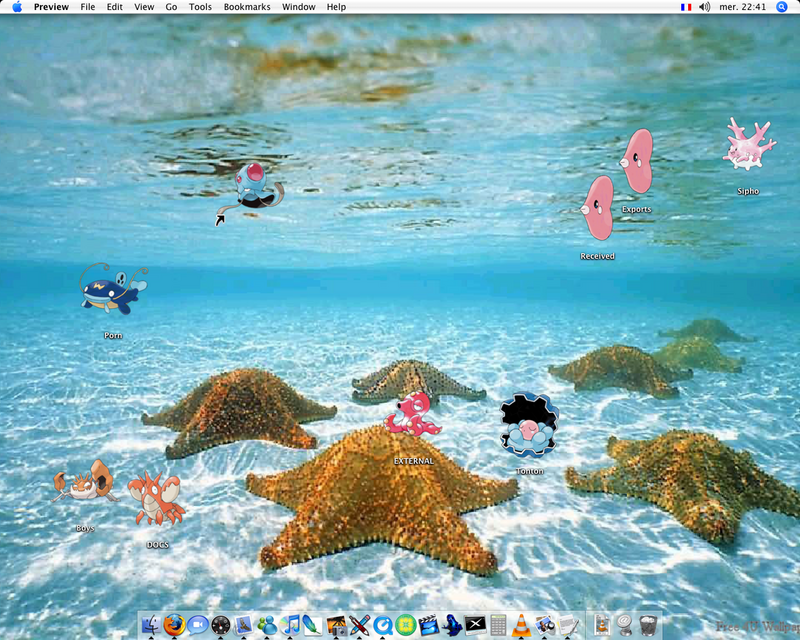Open the Tools menu
This screenshot has width=800, height=640.
tap(200, 7)
